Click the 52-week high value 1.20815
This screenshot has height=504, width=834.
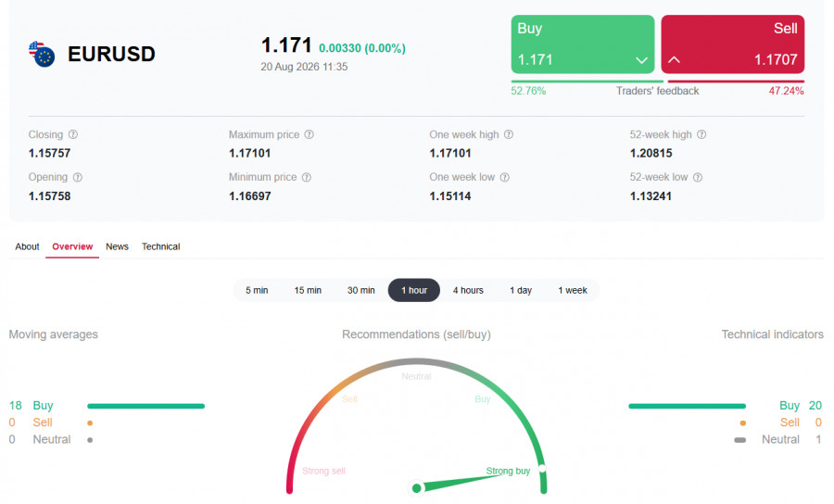point(651,153)
